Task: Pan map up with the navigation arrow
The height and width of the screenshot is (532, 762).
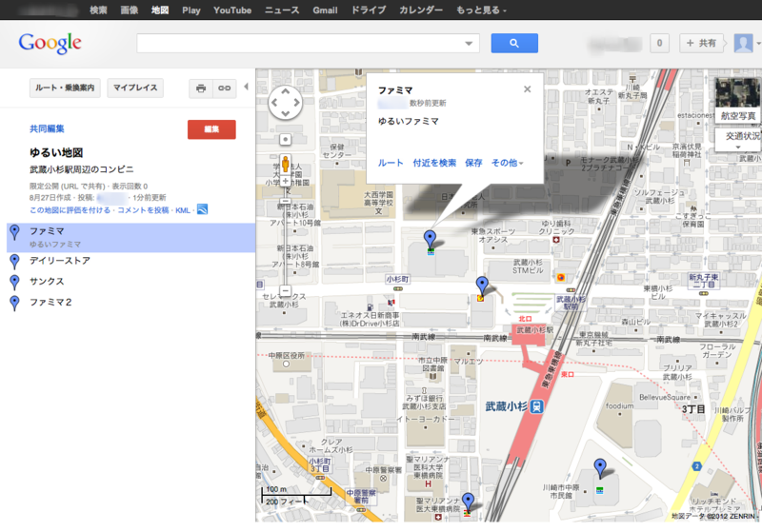Action: tap(285, 91)
